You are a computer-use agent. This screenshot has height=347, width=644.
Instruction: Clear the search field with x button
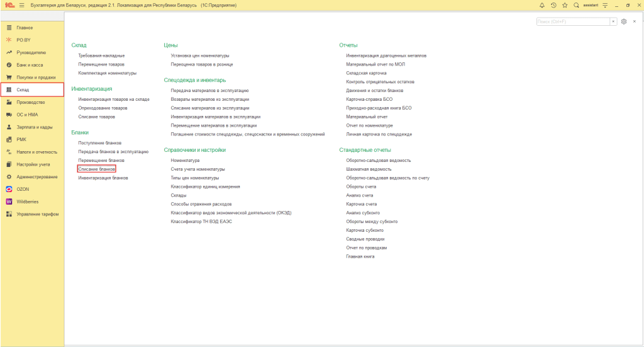click(x=613, y=21)
